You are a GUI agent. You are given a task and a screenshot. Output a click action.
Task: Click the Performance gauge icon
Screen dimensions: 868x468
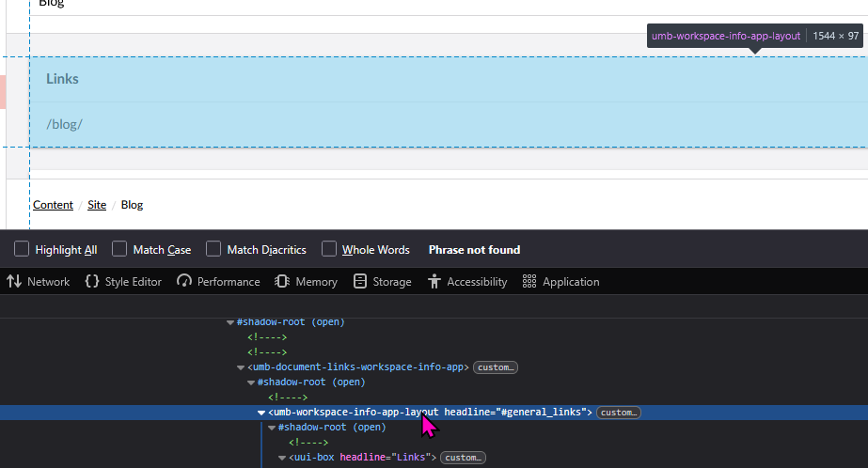tap(184, 282)
